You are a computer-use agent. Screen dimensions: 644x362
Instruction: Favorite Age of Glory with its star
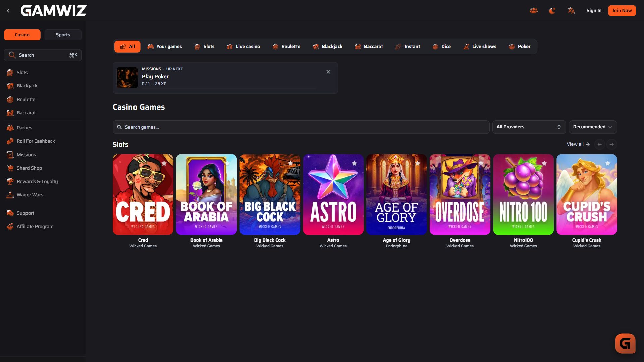pos(418,163)
